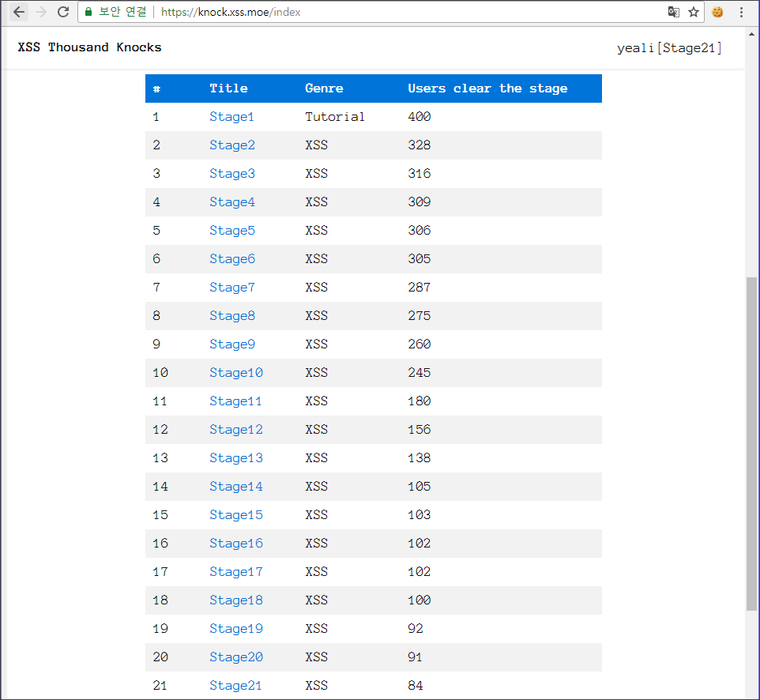Open the Stage13 challenge link
760x700 pixels.
236,458
